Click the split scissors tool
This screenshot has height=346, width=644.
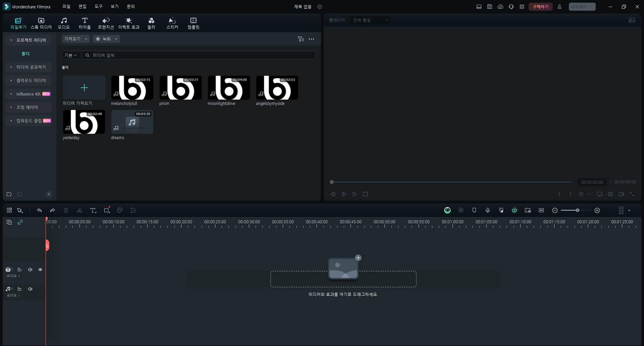point(79,210)
